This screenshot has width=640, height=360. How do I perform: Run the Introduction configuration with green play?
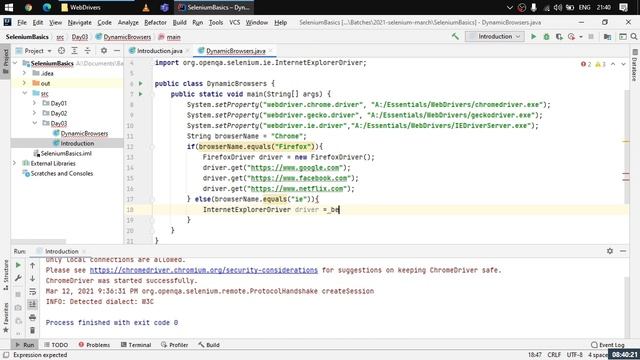point(533,36)
